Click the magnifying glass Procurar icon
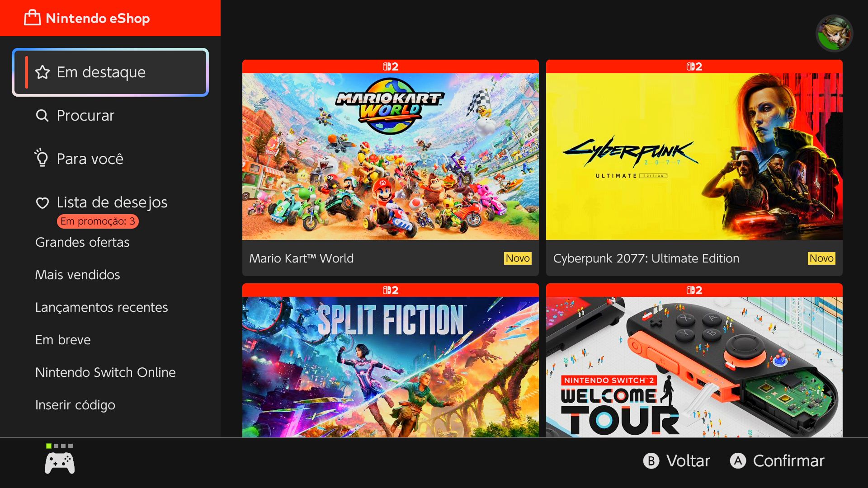Screen dimensions: 868x488 pos(42,116)
